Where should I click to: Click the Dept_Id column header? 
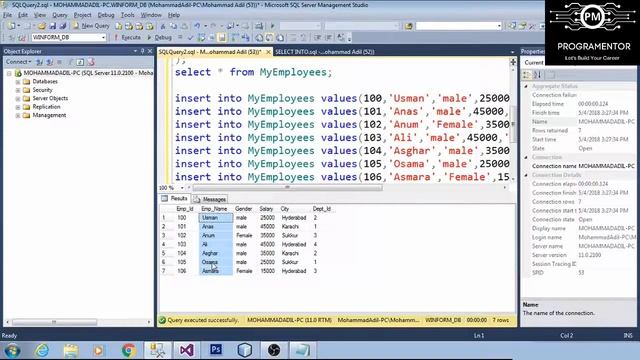pyautogui.click(x=322, y=209)
